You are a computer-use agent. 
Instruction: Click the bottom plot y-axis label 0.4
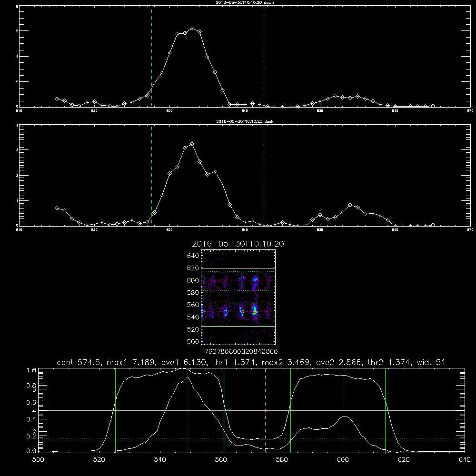31,419
